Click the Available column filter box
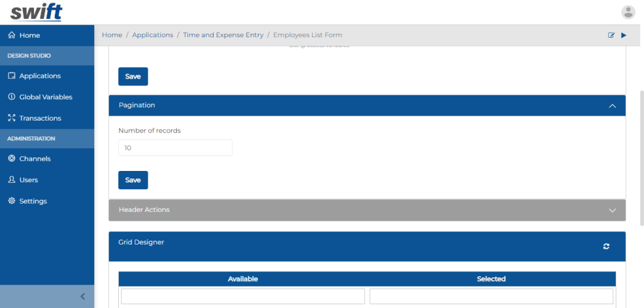The width and height of the screenshot is (644, 308). click(x=243, y=297)
